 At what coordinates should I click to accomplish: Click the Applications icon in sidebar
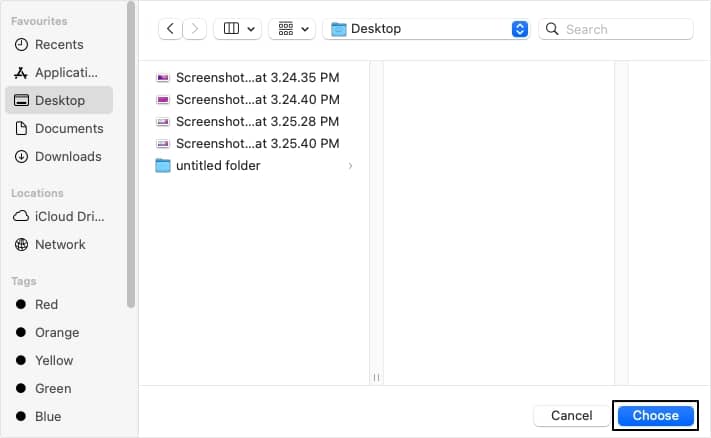coord(21,73)
